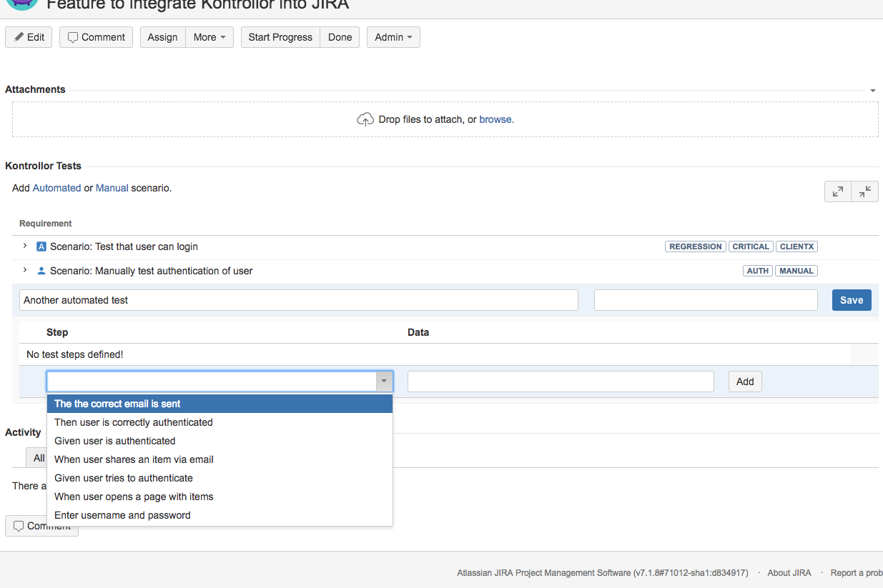The image size is (883, 588).
Task: Focus the Data input field
Action: point(561,382)
